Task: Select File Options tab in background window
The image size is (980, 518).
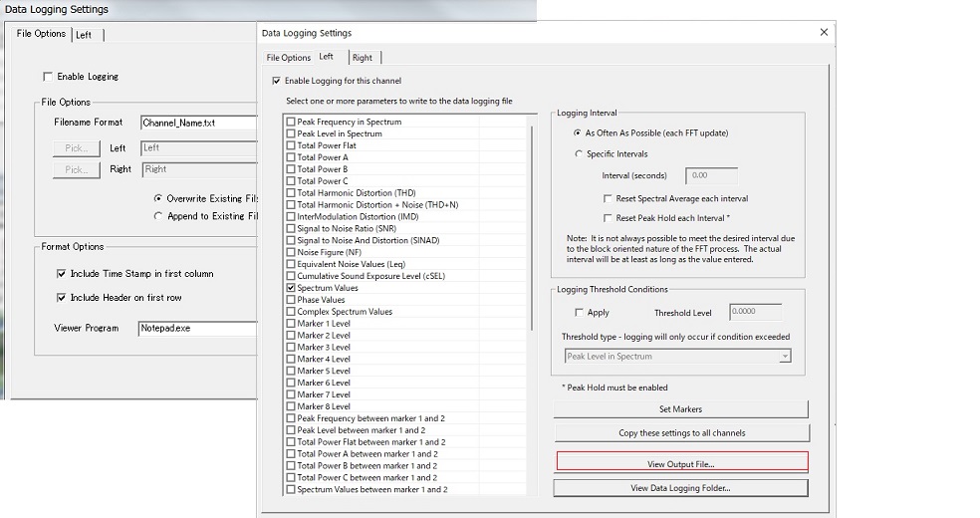Action: click(41, 34)
